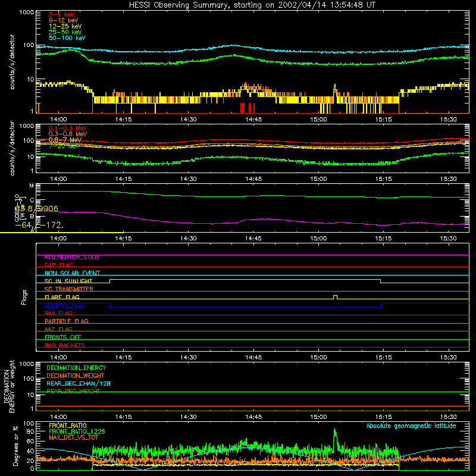The image size is (476, 476).
Task: Click the MAX_DET_VS_TOT legend label
Action: [74, 437]
